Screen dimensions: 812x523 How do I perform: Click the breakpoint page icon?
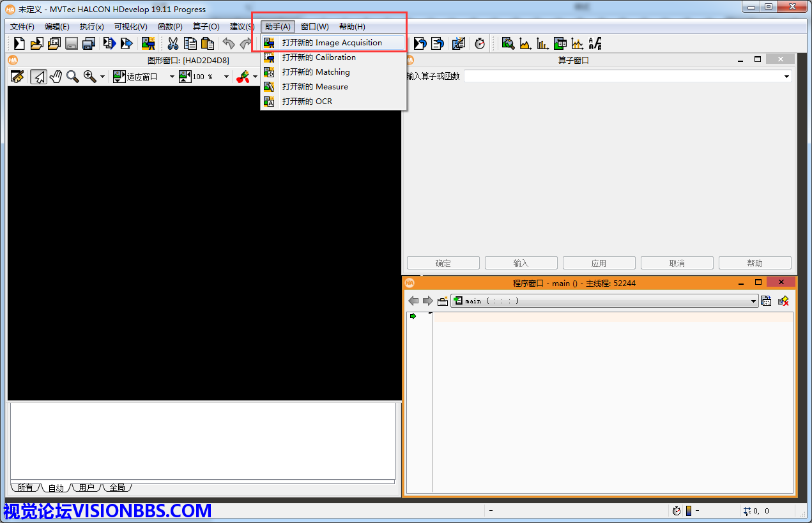point(458,43)
